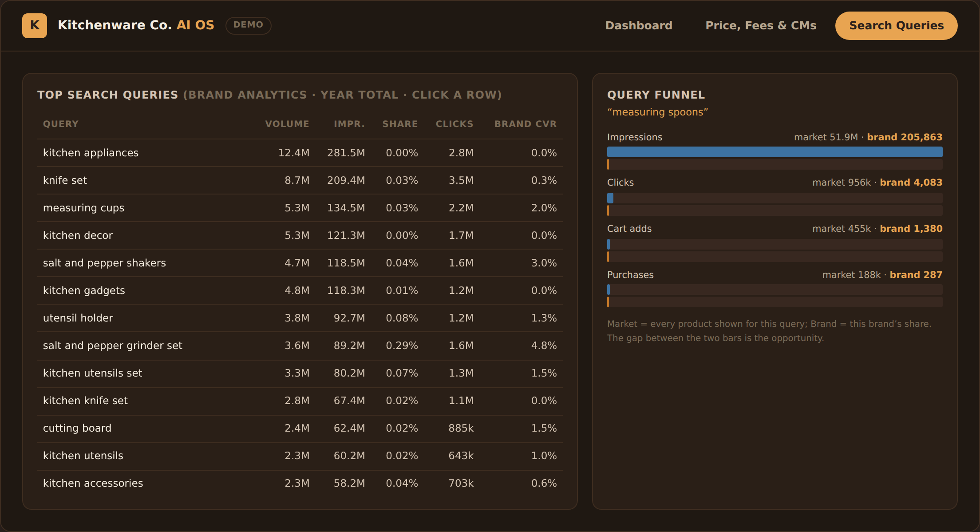The width and height of the screenshot is (980, 532).
Task: Click the brand 205,863 impressions value
Action: click(905, 137)
